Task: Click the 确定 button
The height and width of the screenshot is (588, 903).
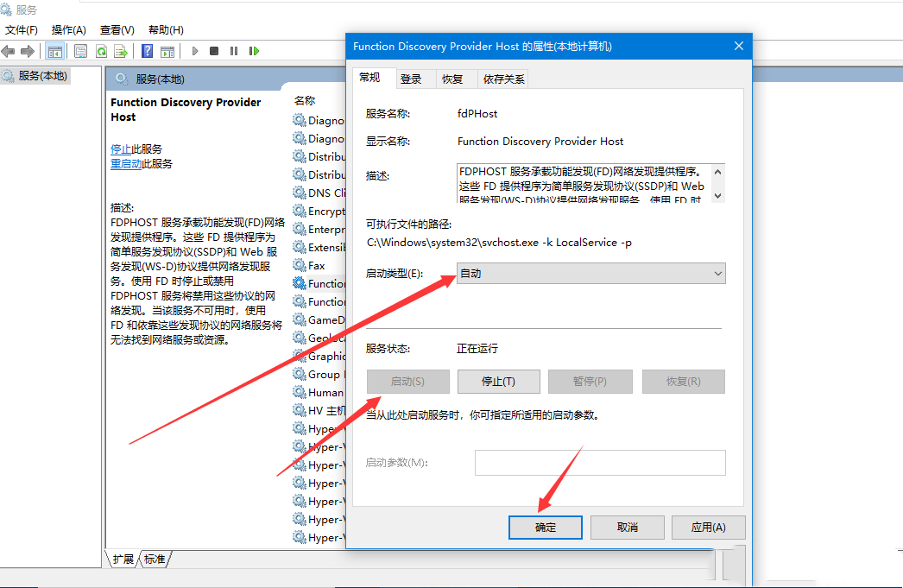Action: pos(545,527)
